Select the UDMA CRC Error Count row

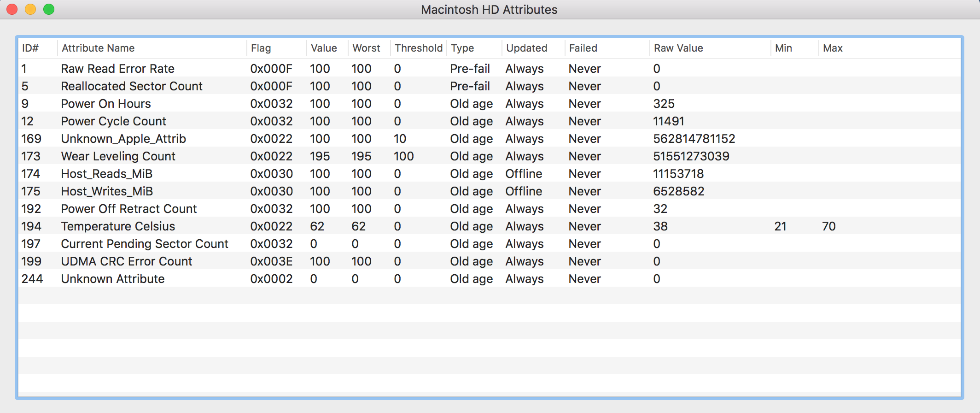pyautogui.click(x=490, y=261)
